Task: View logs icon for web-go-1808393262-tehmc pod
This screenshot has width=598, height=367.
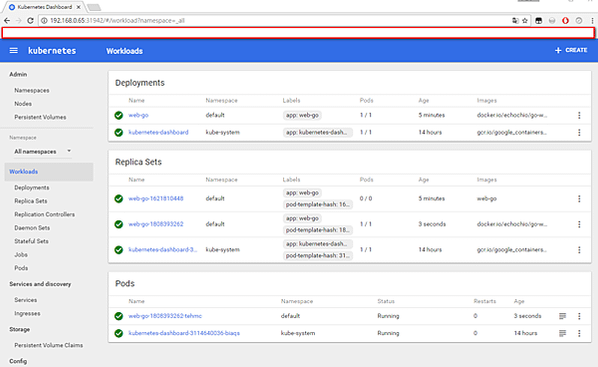Action: point(562,316)
